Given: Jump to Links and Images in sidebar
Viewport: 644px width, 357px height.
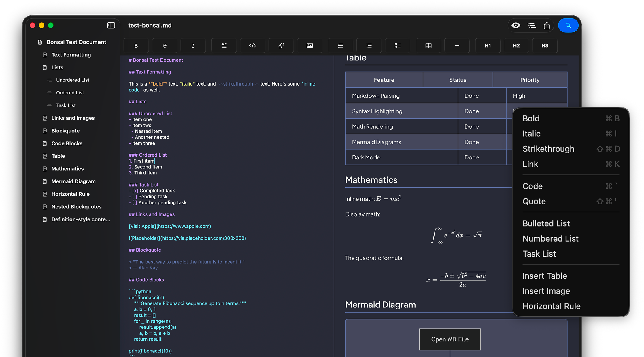Looking at the screenshot, I should pos(73,118).
